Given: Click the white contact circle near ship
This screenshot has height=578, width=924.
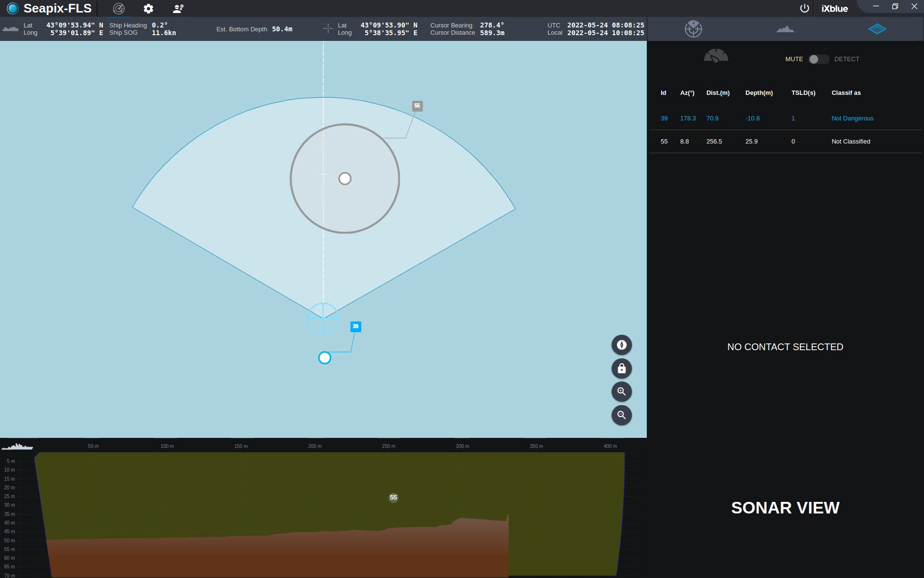Looking at the screenshot, I should tap(325, 358).
